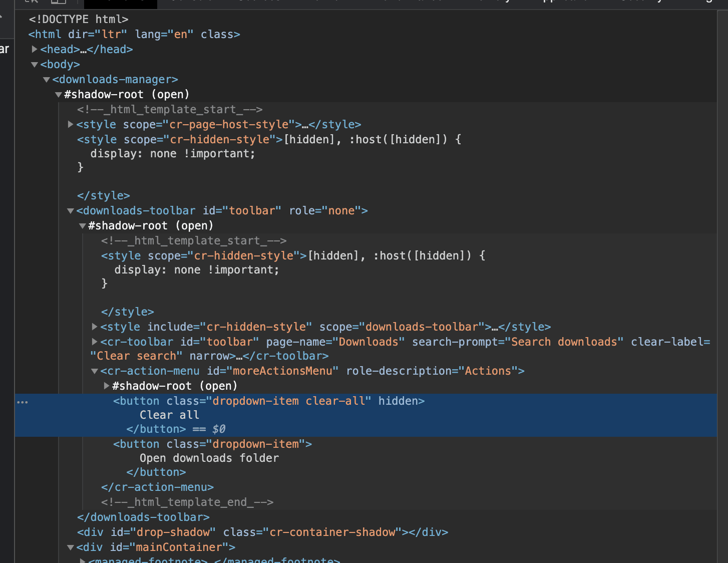Expand the cr-page-host-style style element

(x=70, y=124)
